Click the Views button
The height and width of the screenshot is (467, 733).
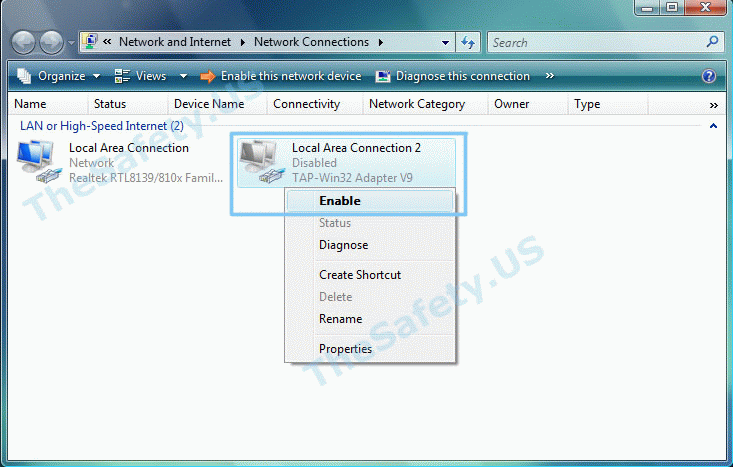click(x=141, y=76)
